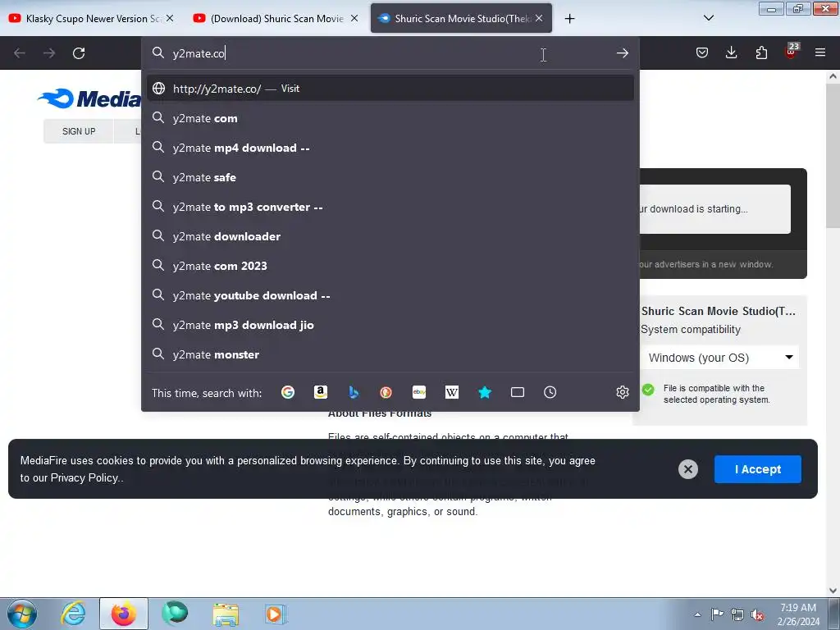Go forward to next page

coord(48,53)
